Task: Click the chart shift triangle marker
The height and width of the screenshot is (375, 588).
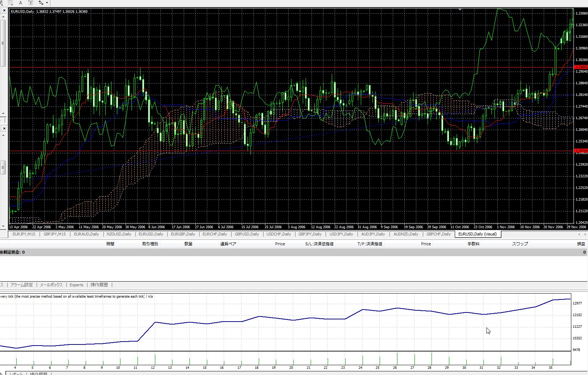Action: coord(460,10)
